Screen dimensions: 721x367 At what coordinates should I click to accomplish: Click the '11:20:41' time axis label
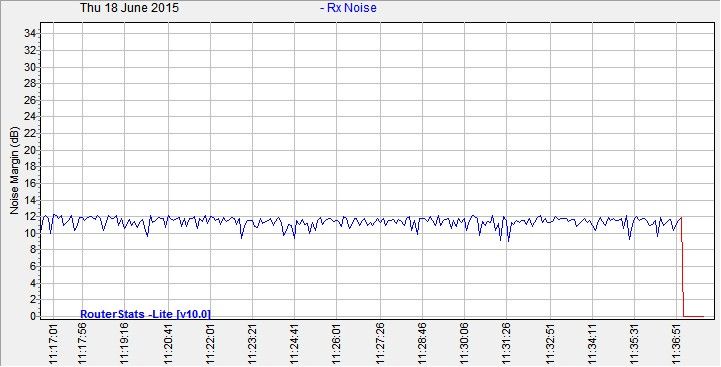(168, 343)
